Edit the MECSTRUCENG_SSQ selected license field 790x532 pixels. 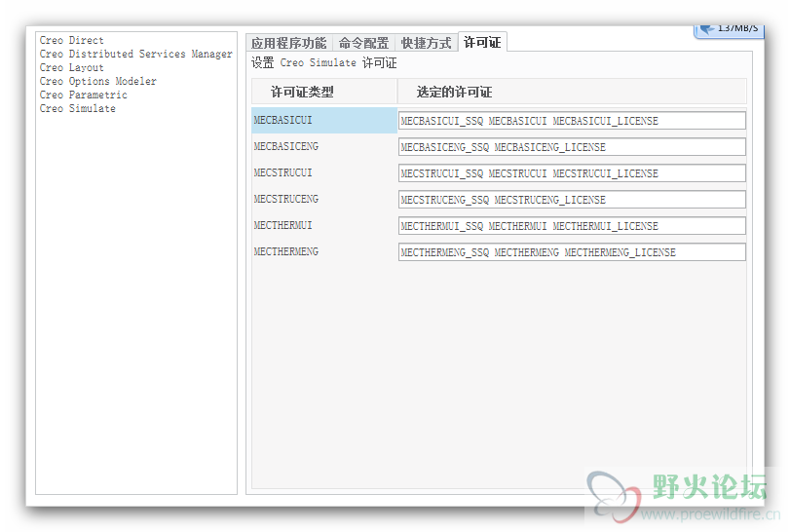573,199
